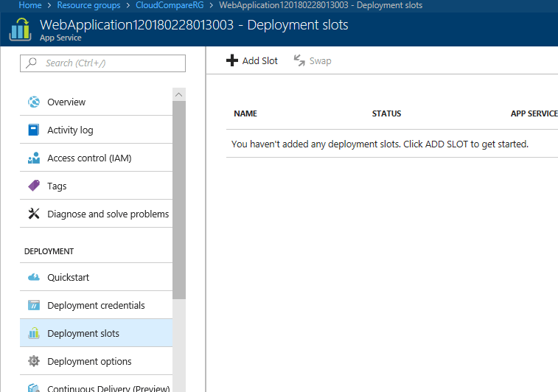Image resolution: width=558 pixels, height=392 pixels.
Task: Open Diagnose and solve problems
Action: tap(96, 214)
